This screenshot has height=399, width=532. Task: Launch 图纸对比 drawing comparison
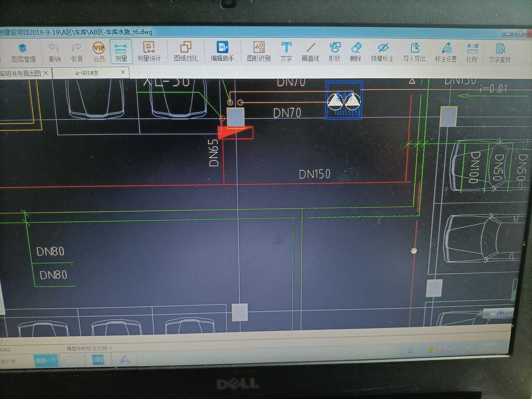(186, 52)
